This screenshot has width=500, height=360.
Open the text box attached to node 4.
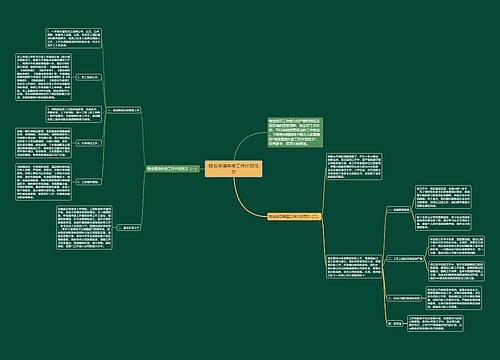[43, 143]
